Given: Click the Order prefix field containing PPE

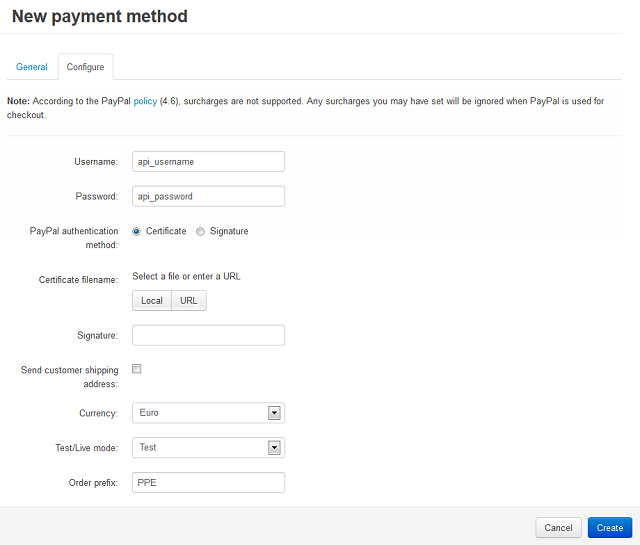Looking at the screenshot, I should (209, 483).
